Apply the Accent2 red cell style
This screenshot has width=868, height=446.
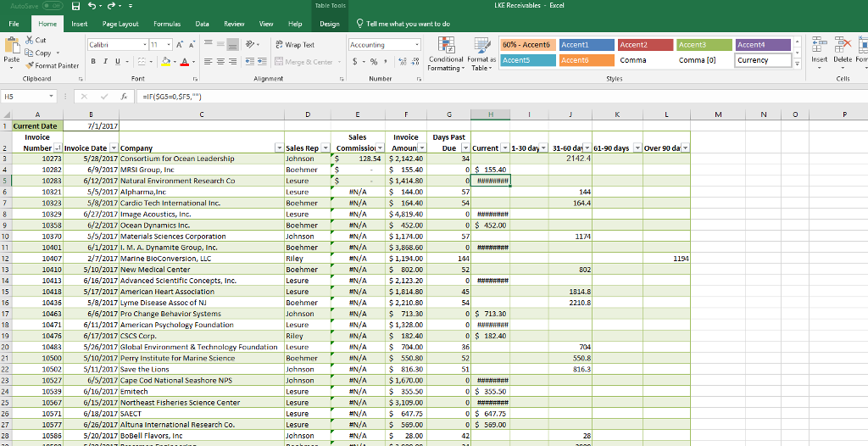point(645,45)
